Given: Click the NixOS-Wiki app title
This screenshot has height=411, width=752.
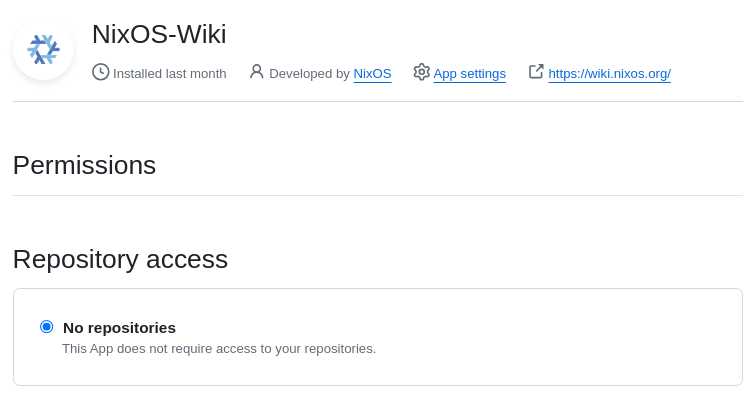Looking at the screenshot, I should pos(159,35).
